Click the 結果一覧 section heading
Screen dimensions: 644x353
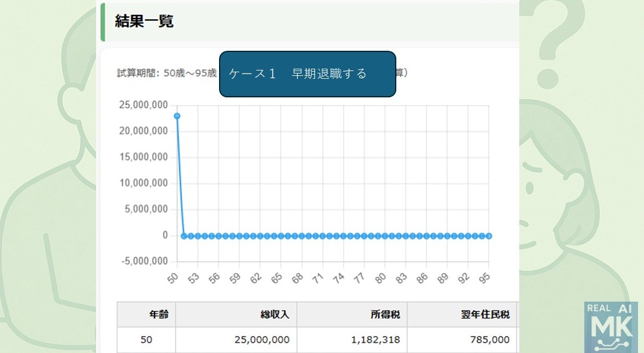click(x=144, y=22)
